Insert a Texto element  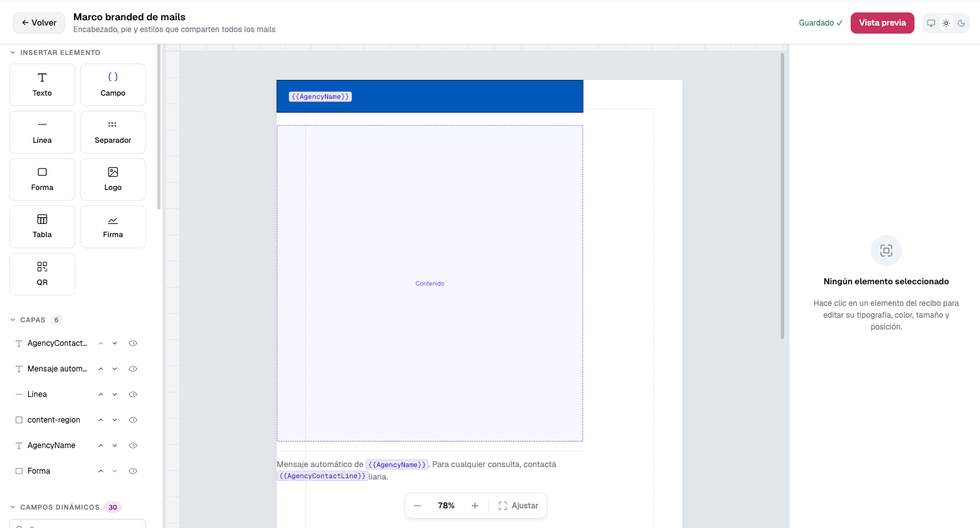(x=42, y=85)
